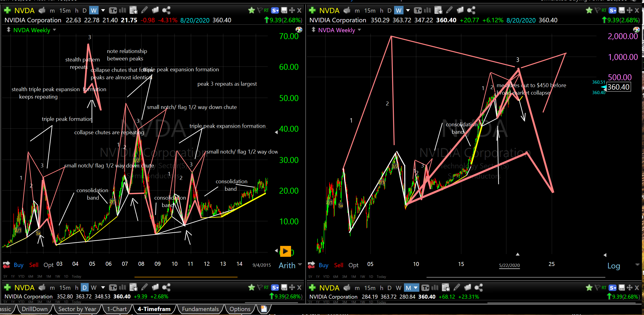Open the timeframe dropdown arrow beside top-right W
644x315 pixels.
[x=408, y=10]
